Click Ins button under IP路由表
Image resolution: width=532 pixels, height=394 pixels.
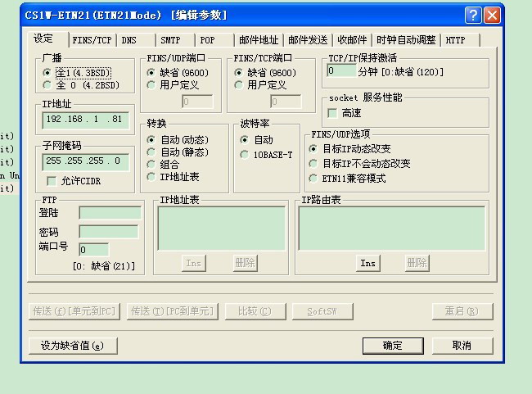pyautogui.click(x=368, y=263)
